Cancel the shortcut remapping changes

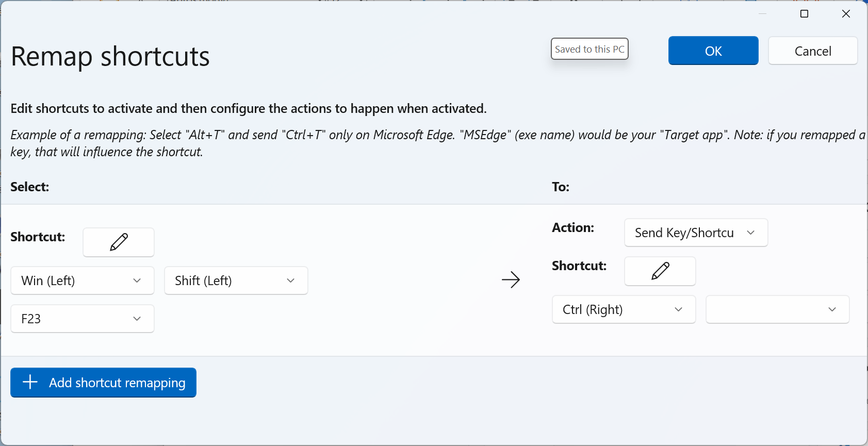coord(813,51)
